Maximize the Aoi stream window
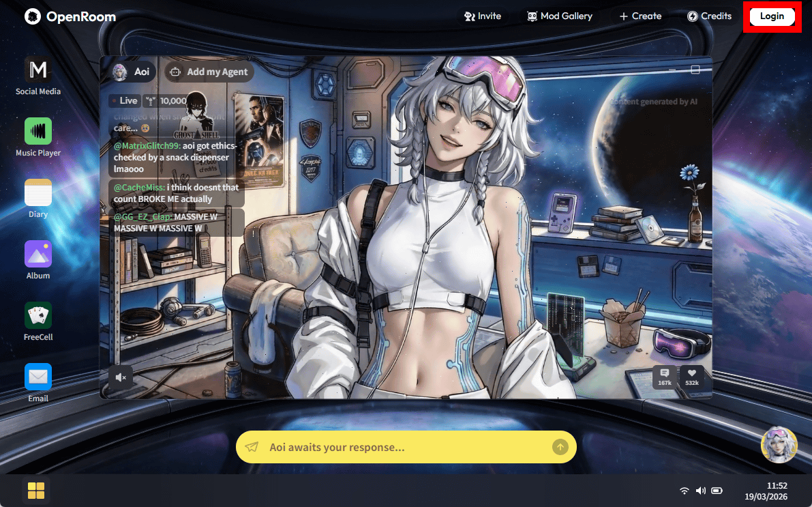The image size is (812, 507). pyautogui.click(x=695, y=70)
